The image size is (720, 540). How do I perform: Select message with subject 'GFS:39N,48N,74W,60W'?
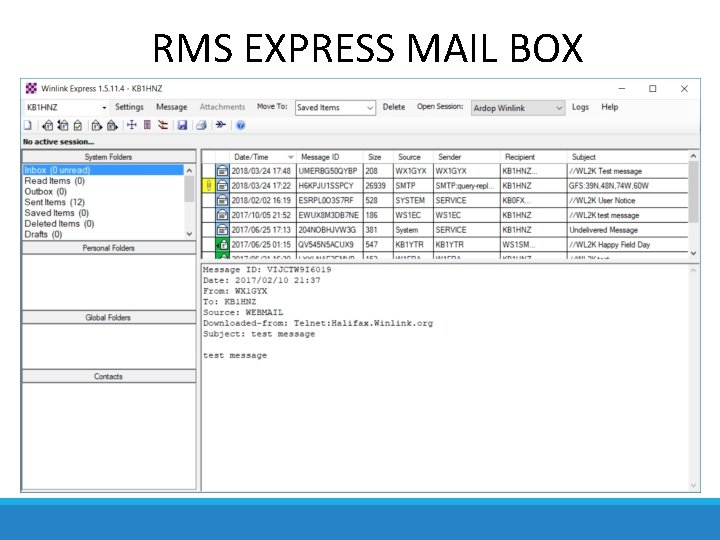click(x=445, y=186)
